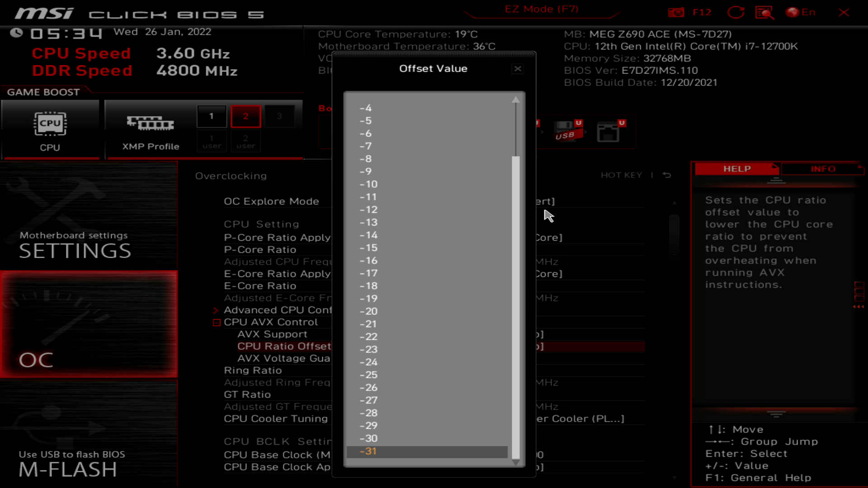The height and width of the screenshot is (488, 868).
Task: Select E-Core Ratio Apply setting
Action: click(277, 274)
